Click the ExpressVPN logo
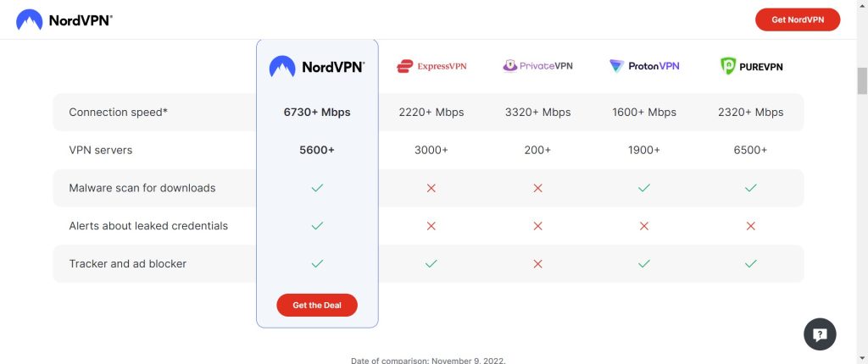This screenshot has height=364, width=868. coord(431,66)
